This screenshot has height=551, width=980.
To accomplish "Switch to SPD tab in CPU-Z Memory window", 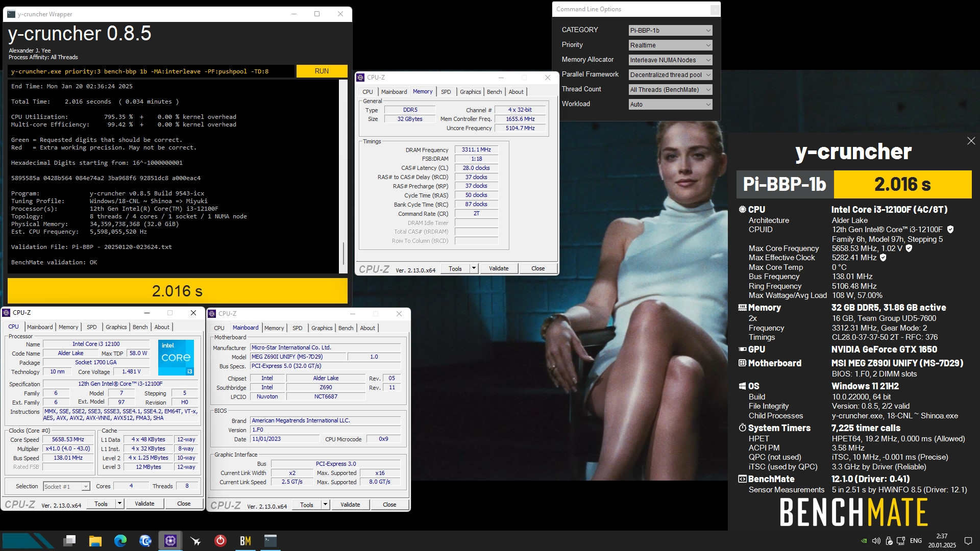I will point(446,92).
